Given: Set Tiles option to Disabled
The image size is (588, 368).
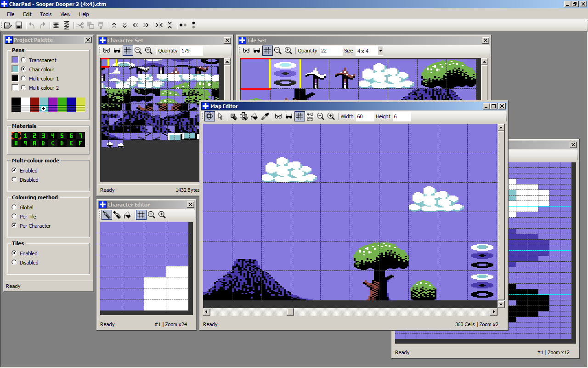Looking at the screenshot, I should [14, 263].
